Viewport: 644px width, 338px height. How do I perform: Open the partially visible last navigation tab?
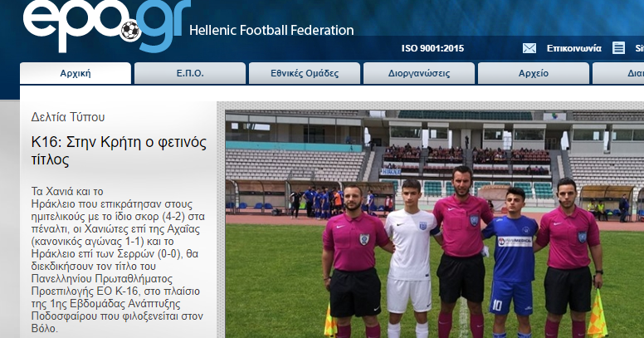[x=618, y=73]
